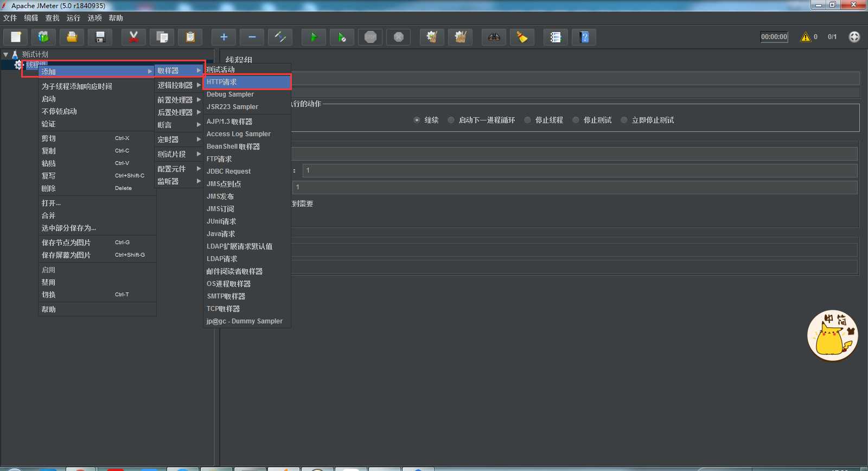This screenshot has height=471, width=868.
Task: Expand the 监听器 submenu
Action: pos(179,181)
